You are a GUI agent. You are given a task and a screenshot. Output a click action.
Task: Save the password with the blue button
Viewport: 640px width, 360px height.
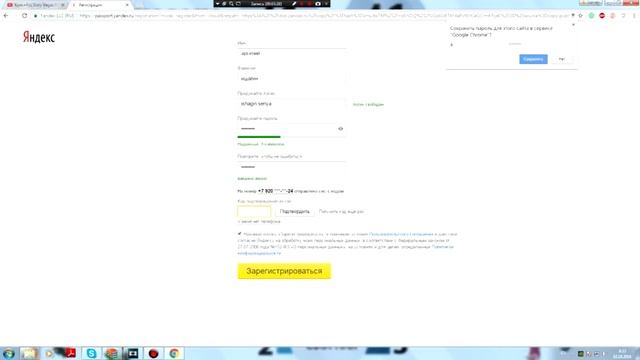(533, 59)
